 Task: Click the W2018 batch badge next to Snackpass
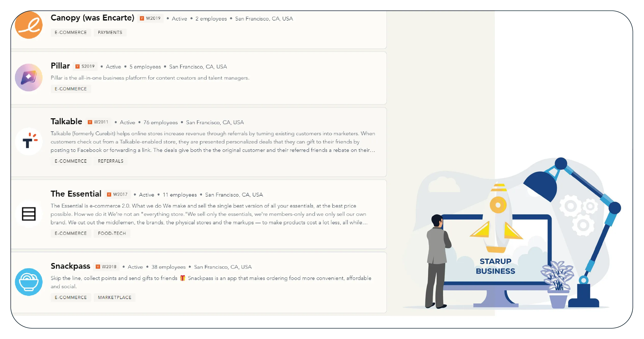[x=106, y=267]
